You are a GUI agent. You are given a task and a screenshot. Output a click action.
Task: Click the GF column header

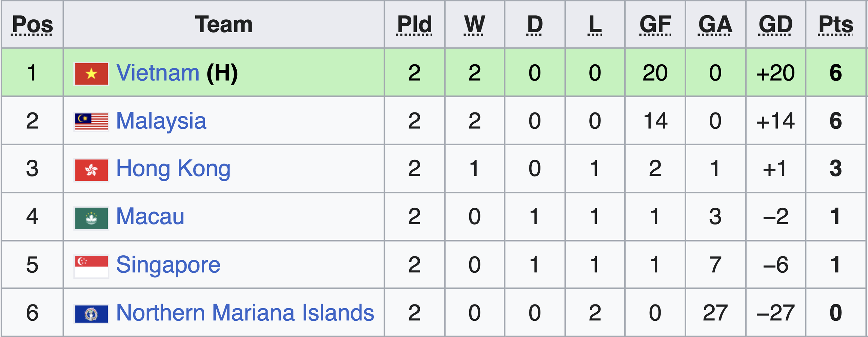[x=655, y=25]
